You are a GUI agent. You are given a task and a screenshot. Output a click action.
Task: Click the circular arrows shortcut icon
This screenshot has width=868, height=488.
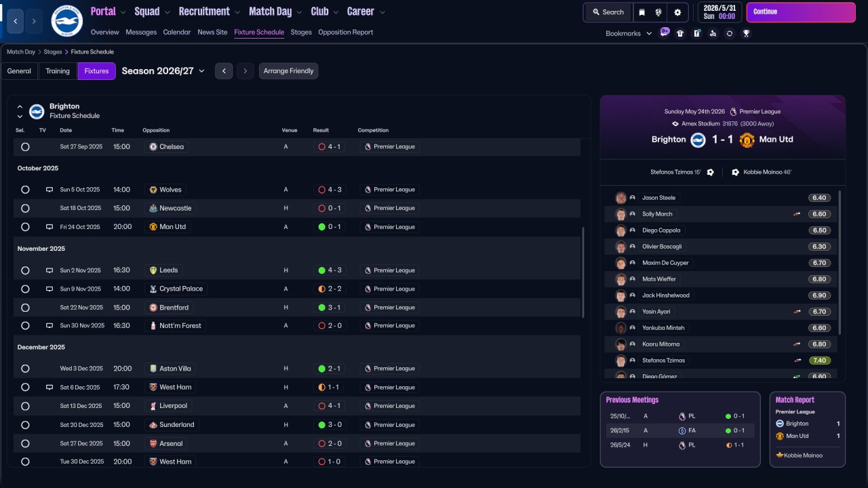[730, 33]
